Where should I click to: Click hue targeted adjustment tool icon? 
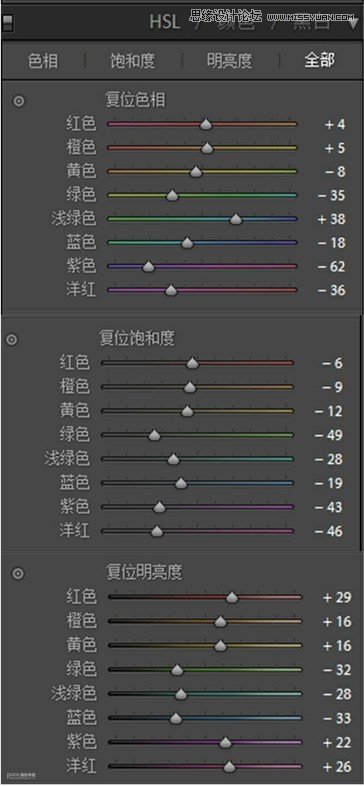[x=19, y=101]
